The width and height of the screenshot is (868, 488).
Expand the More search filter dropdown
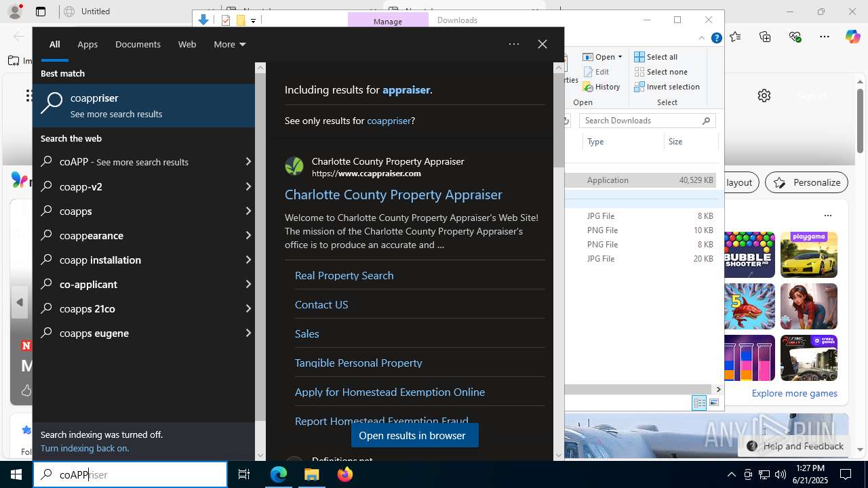pyautogui.click(x=230, y=44)
